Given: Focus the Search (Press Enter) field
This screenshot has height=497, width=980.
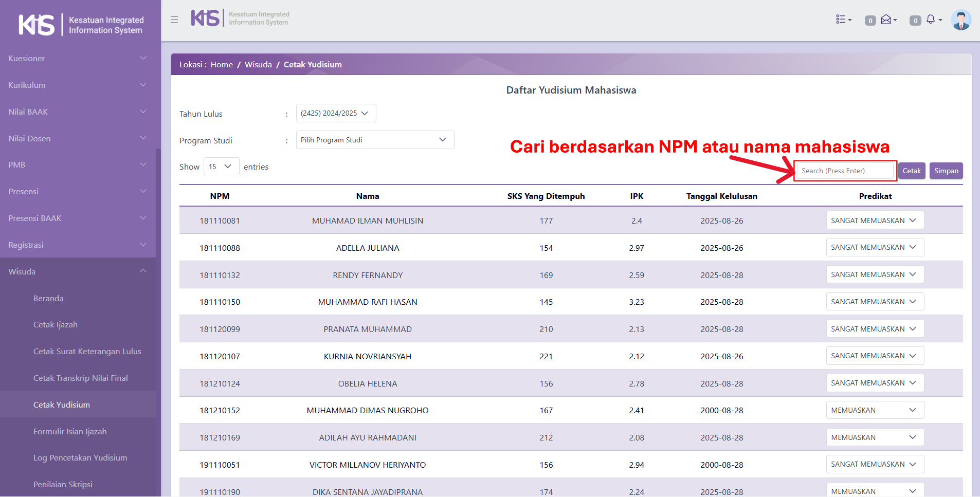Looking at the screenshot, I should pos(845,171).
